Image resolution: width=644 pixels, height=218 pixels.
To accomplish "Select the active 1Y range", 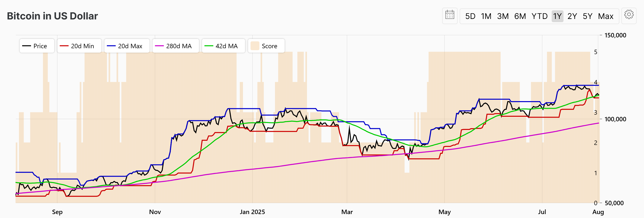I will click(x=557, y=16).
